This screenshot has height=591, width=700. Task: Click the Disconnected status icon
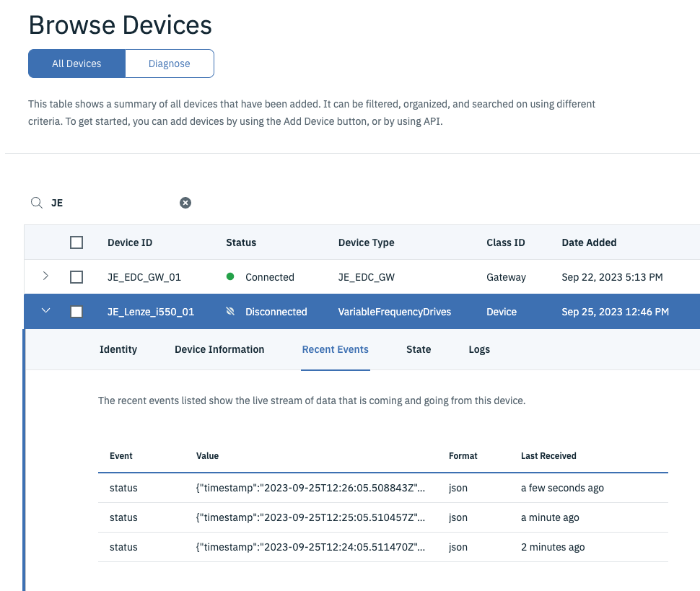pyautogui.click(x=230, y=311)
